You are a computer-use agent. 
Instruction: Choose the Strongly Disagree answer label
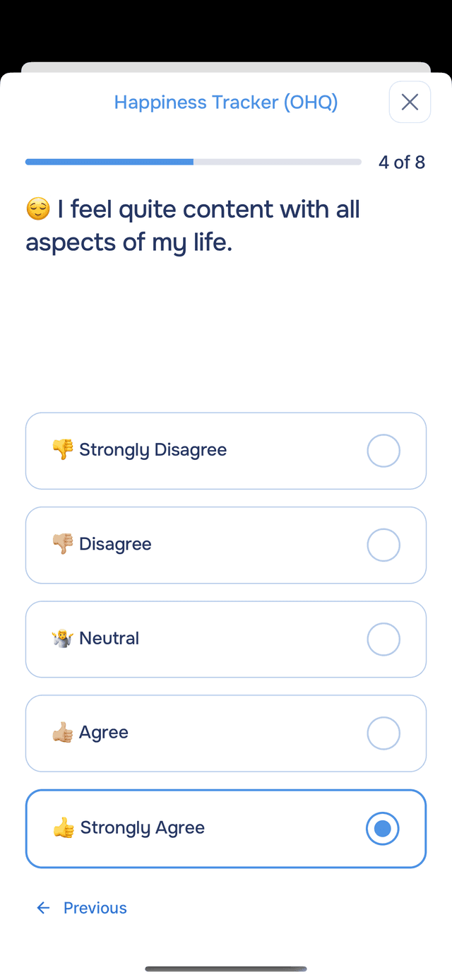tap(153, 450)
